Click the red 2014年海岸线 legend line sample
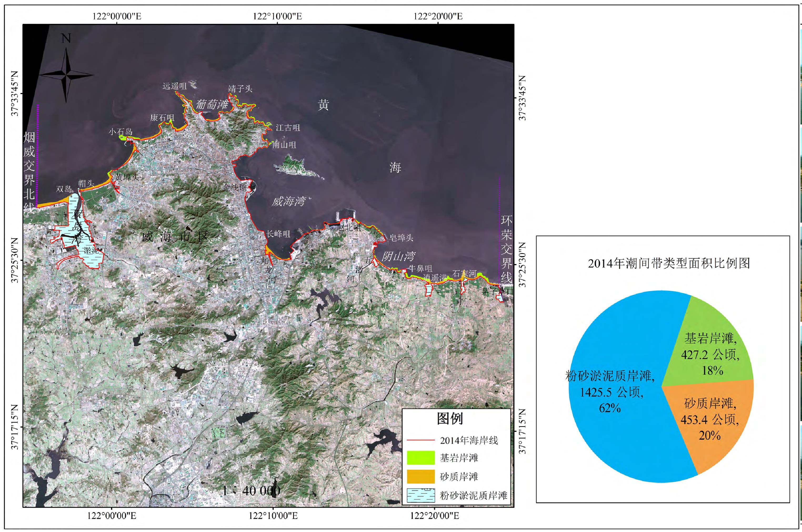 click(421, 441)
